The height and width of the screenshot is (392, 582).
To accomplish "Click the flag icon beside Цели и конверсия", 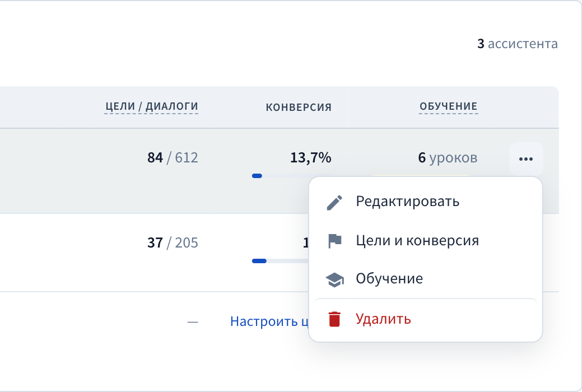I will 334,241.
